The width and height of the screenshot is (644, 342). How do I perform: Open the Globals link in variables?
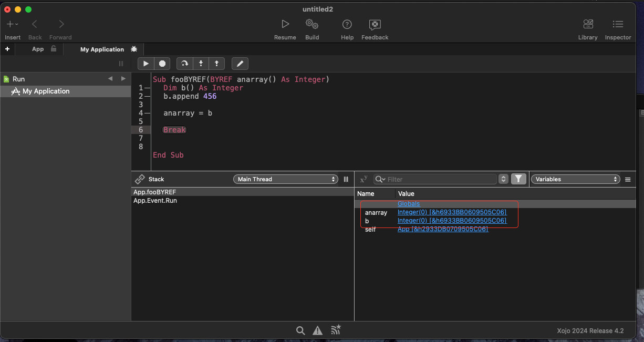(x=408, y=204)
